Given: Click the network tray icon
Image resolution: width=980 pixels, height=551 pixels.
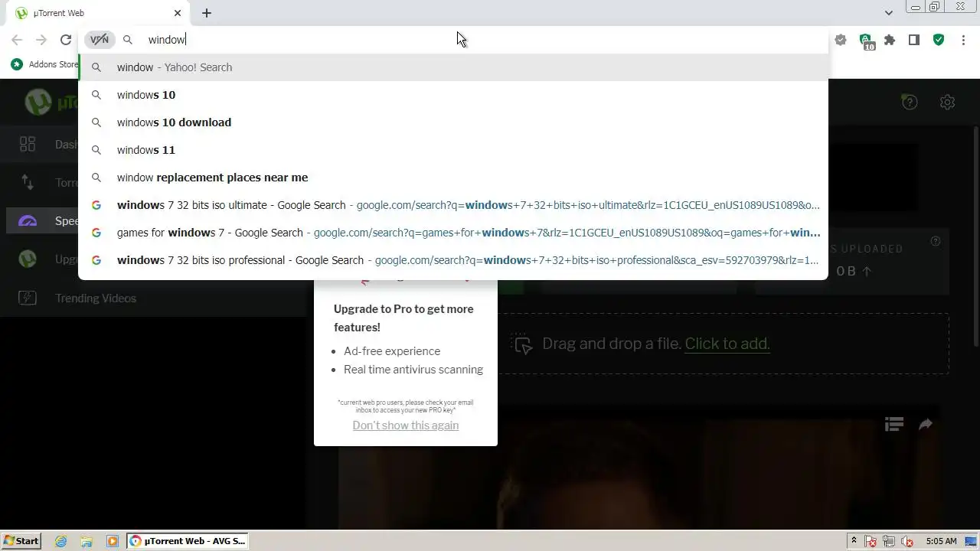Looking at the screenshot, I should coord(889,542).
